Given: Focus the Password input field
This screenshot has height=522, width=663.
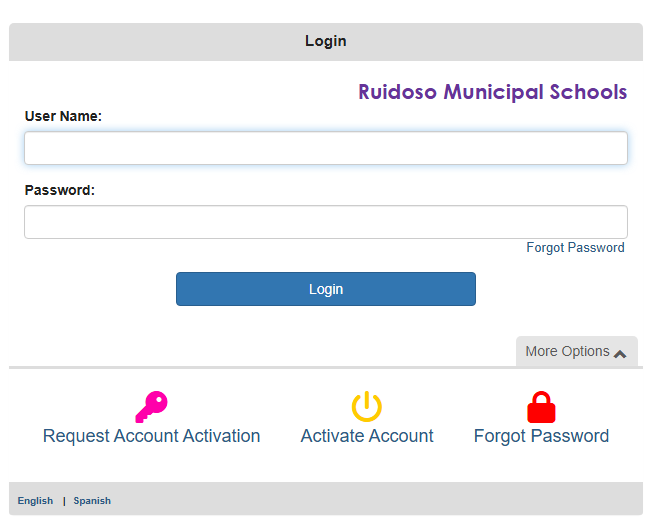Looking at the screenshot, I should tap(326, 222).
